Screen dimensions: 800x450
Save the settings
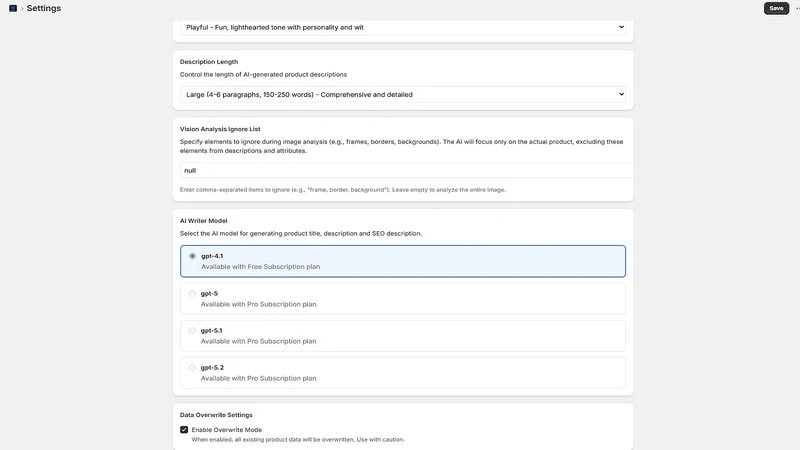point(776,8)
